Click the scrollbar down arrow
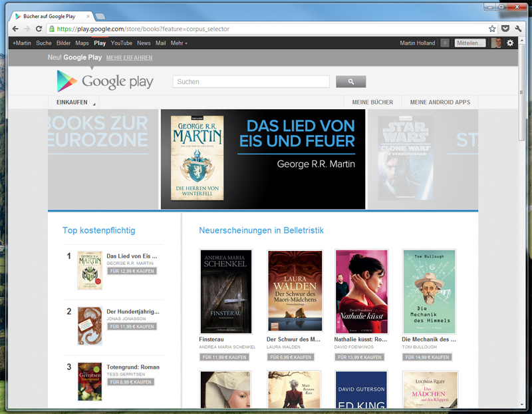 coord(521,405)
